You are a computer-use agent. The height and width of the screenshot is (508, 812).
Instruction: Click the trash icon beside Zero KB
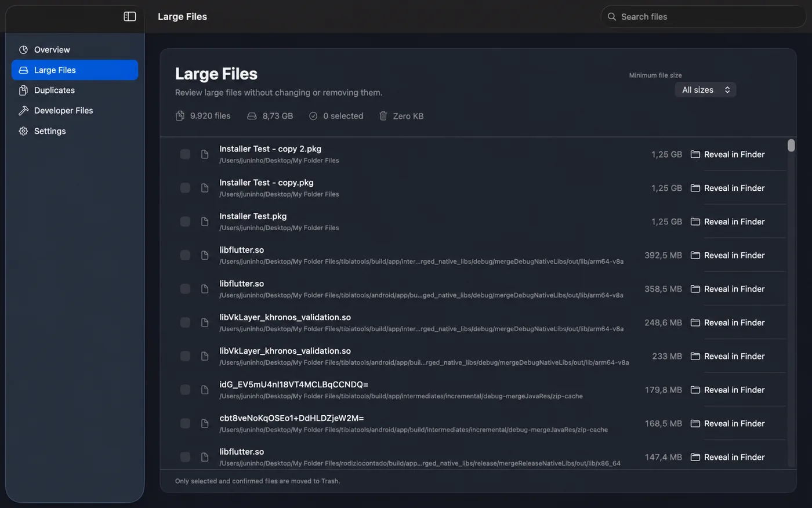383,116
